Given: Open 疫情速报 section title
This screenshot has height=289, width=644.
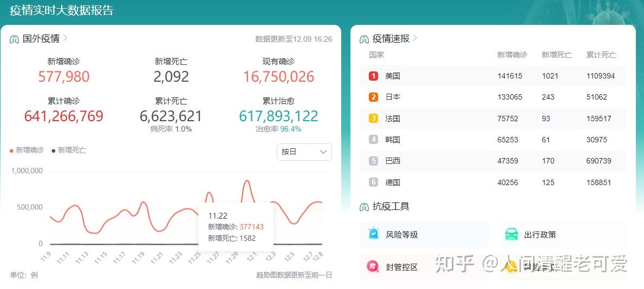Looking at the screenshot, I should (391, 38).
